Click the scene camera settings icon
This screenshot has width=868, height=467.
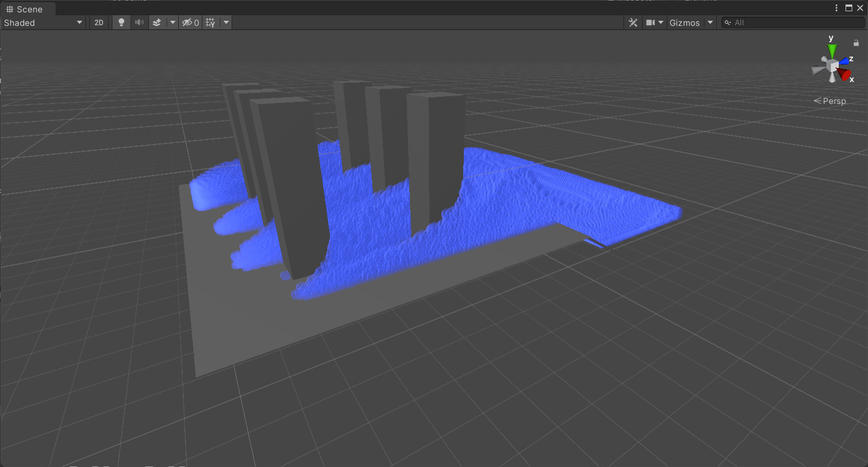pos(650,22)
